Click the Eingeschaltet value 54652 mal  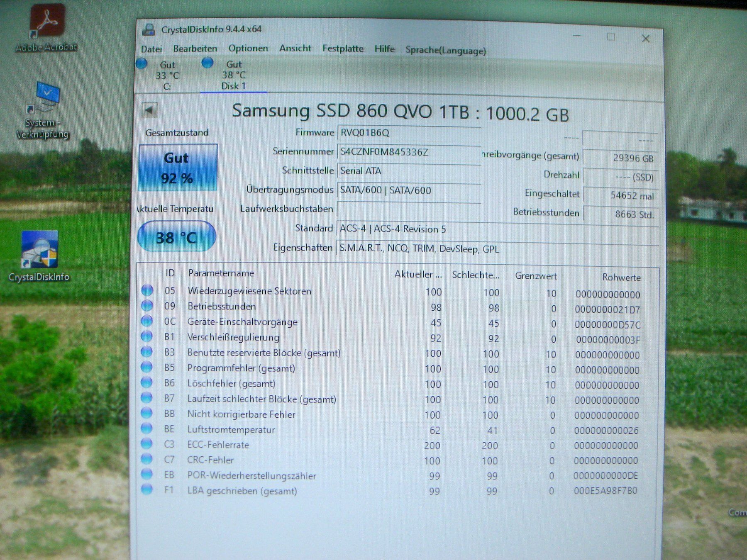(620, 195)
